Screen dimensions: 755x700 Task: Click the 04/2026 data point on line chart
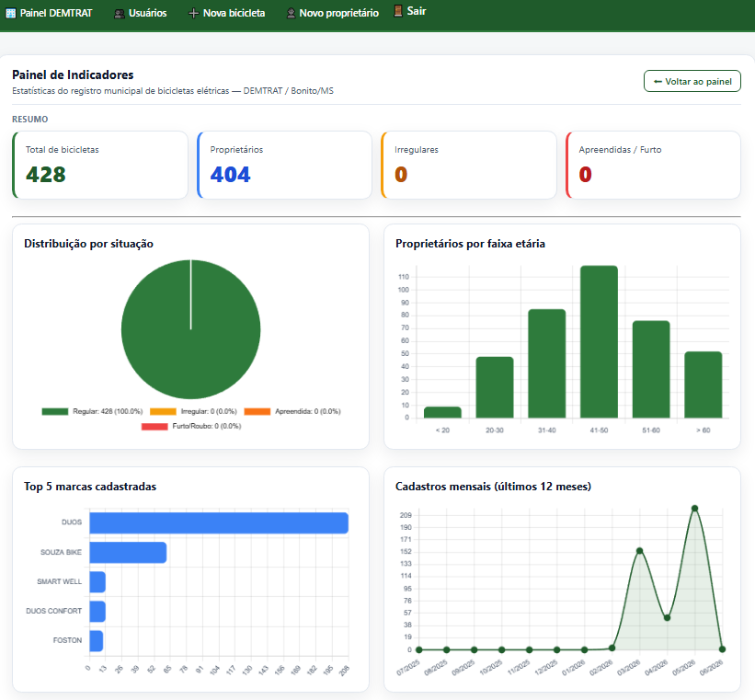pyautogui.click(x=667, y=617)
